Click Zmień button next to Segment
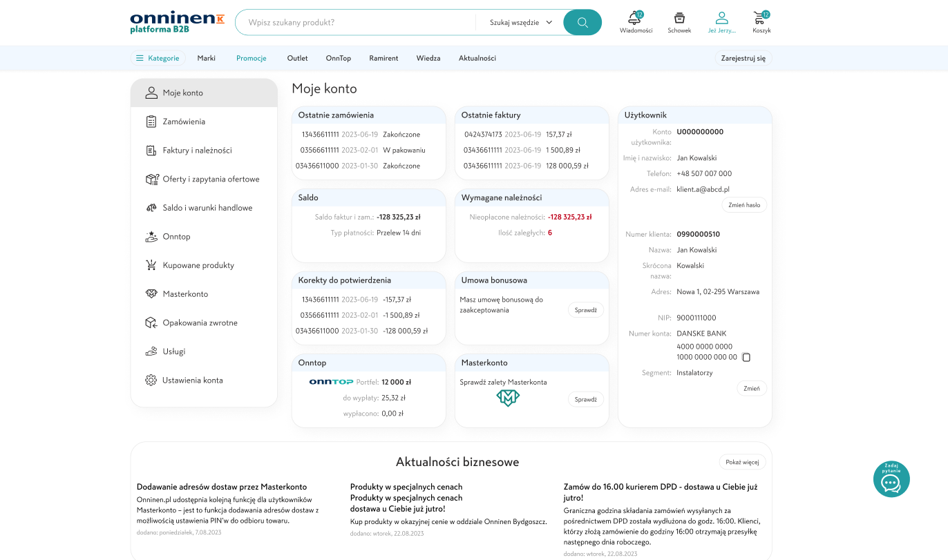The image size is (948, 560). [752, 388]
